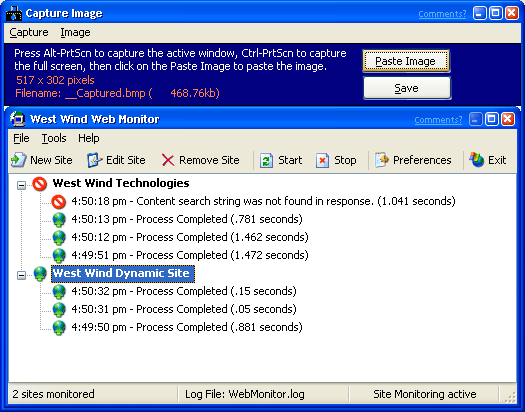Select the content search string error entry
The height and width of the screenshot is (412, 525).
tap(263, 201)
